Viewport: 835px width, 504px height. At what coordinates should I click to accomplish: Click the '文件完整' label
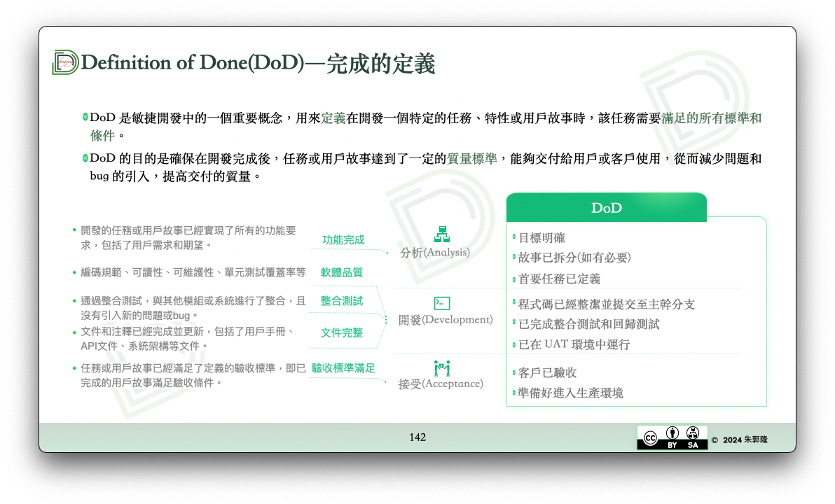[x=342, y=332]
